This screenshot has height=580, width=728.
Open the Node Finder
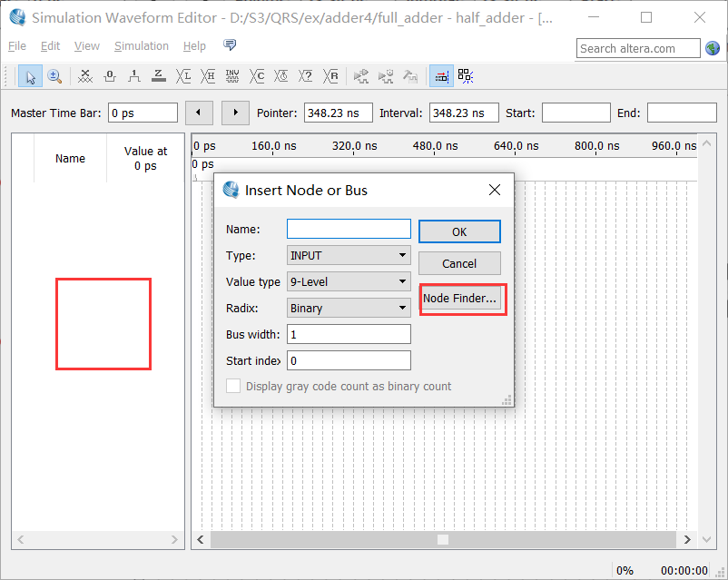pos(459,298)
